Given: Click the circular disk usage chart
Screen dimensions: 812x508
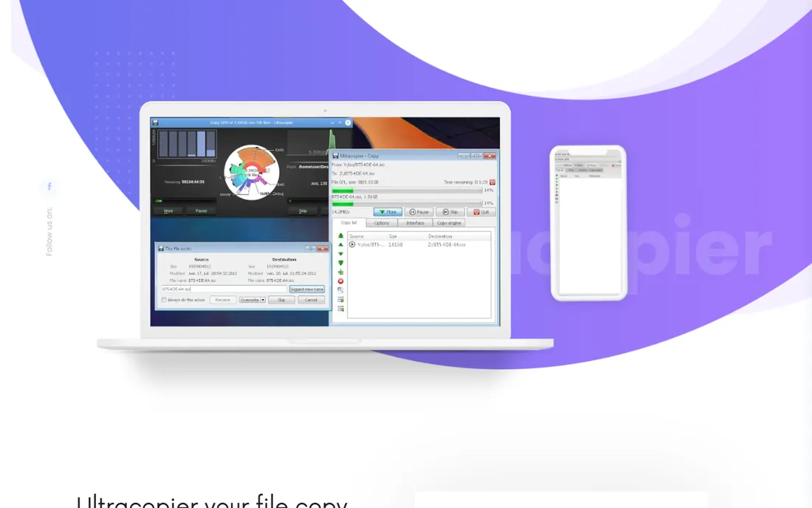Looking at the screenshot, I should [x=252, y=173].
